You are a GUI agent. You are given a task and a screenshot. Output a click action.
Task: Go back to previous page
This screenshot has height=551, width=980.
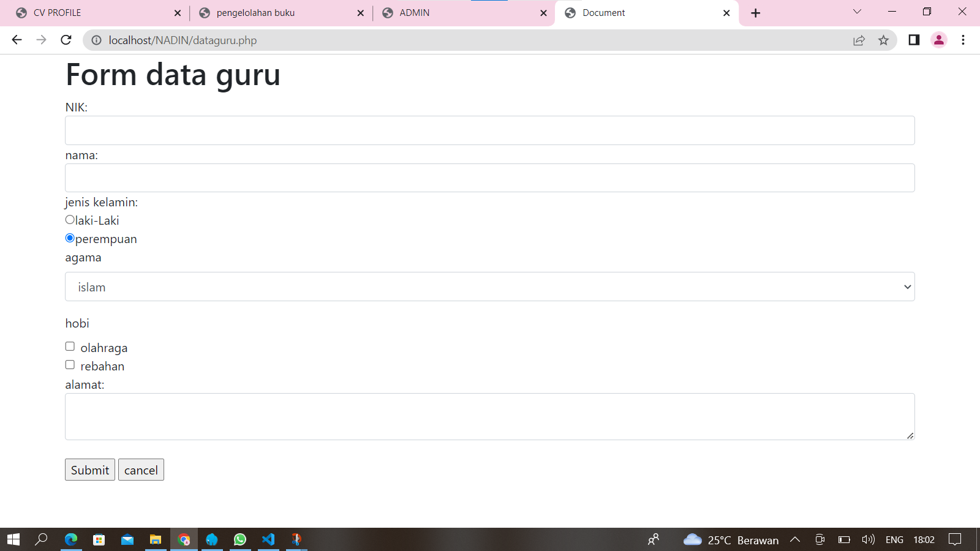click(17, 40)
